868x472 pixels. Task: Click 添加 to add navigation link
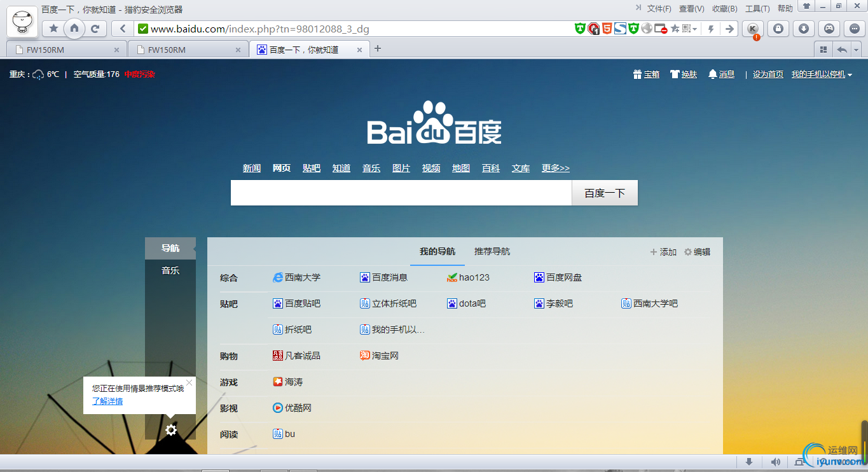coord(663,252)
